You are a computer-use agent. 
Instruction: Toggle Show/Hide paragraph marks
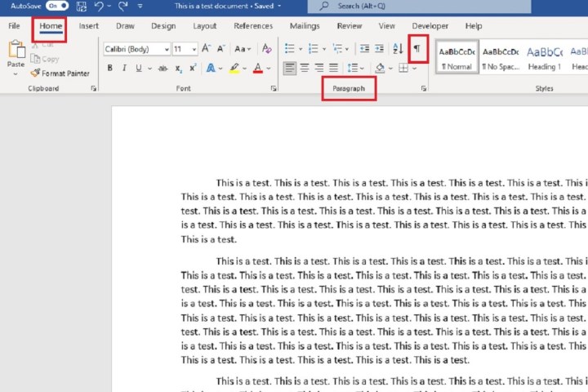coord(416,49)
